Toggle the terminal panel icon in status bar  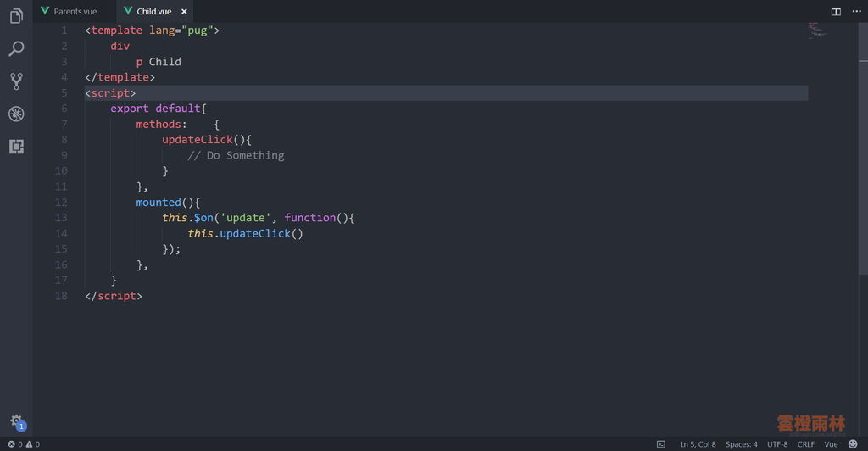[x=661, y=444]
